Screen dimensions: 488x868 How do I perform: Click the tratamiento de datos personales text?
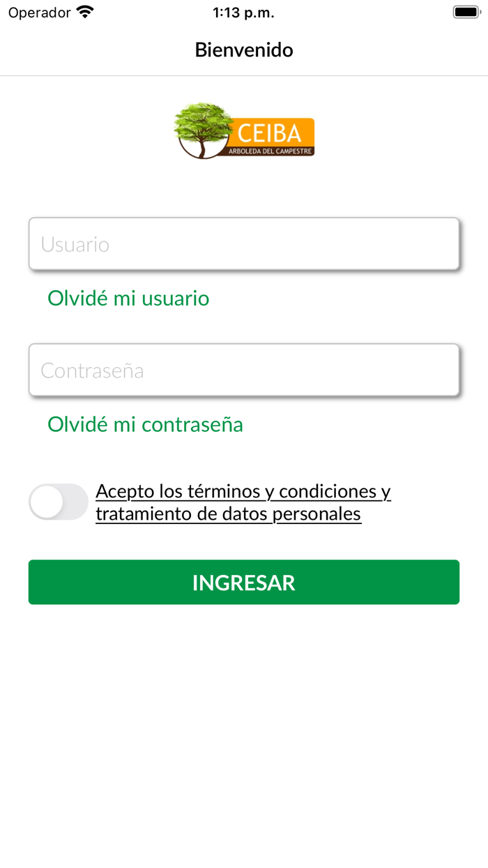228,514
